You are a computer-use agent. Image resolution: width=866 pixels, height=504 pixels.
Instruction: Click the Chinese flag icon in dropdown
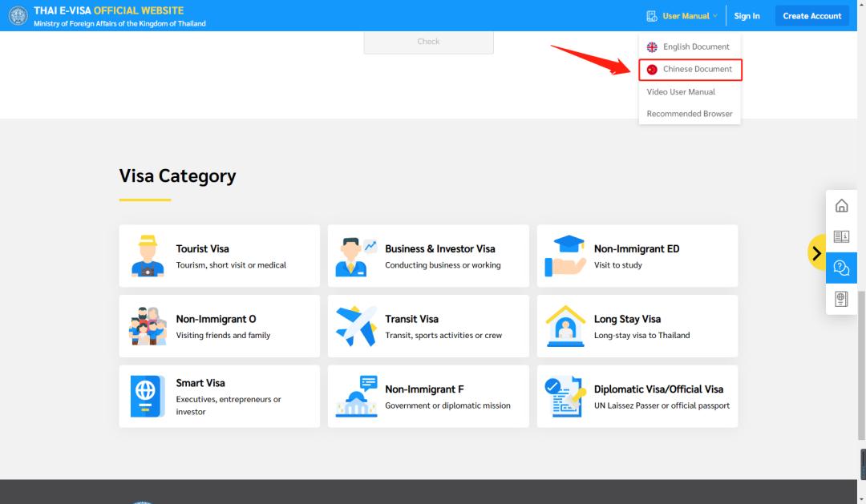[652, 70]
